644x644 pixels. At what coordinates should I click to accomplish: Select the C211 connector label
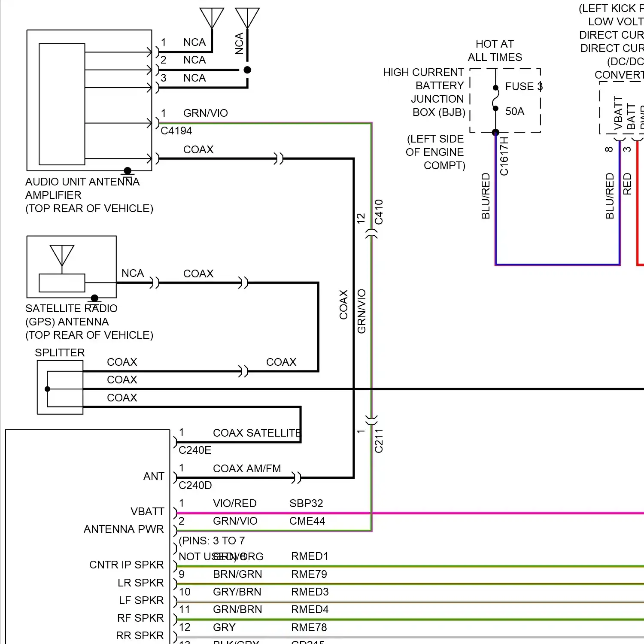pyautogui.click(x=379, y=440)
